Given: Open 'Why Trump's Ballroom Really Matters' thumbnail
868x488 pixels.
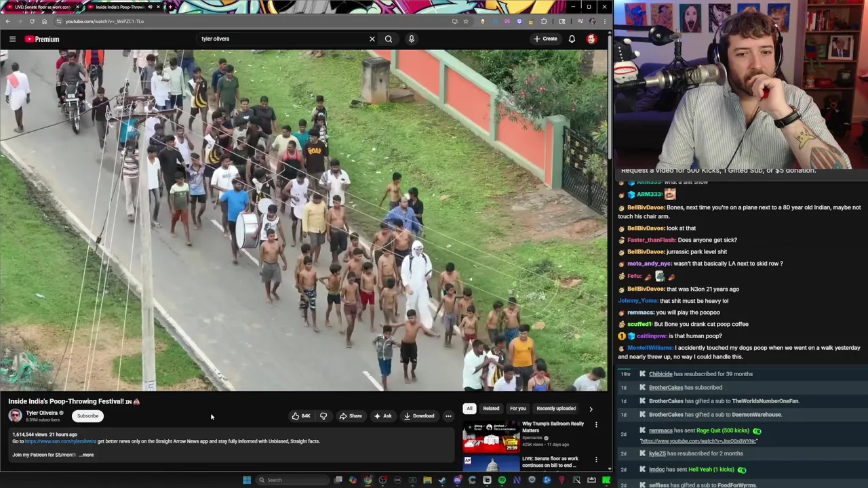Looking at the screenshot, I should 491,436.
